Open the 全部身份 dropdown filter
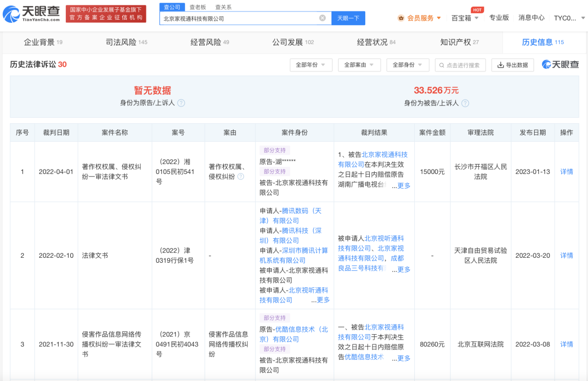This screenshot has height=381, width=588. coord(408,65)
